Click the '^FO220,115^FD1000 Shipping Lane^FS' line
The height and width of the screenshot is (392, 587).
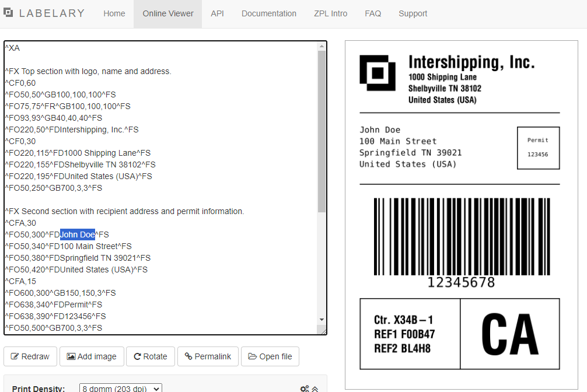[x=78, y=153]
